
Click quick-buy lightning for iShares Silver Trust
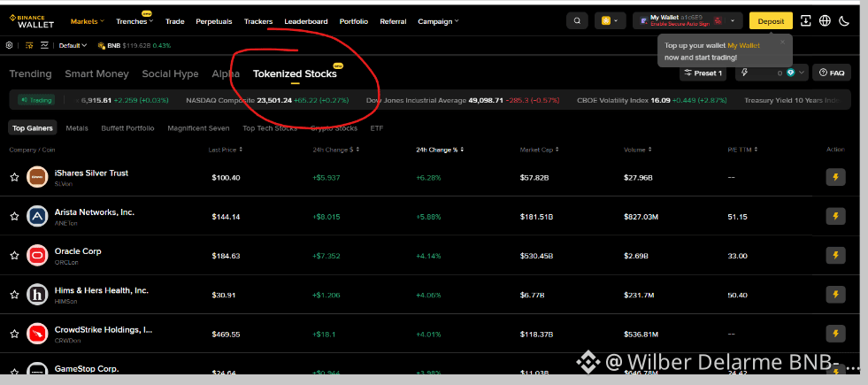[x=835, y=177]
